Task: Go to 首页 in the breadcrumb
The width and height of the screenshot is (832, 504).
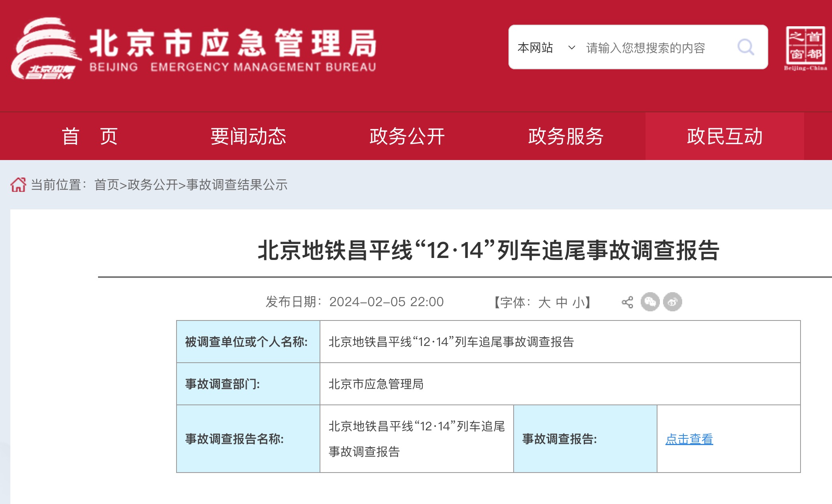Action: [x=106, y=185]
